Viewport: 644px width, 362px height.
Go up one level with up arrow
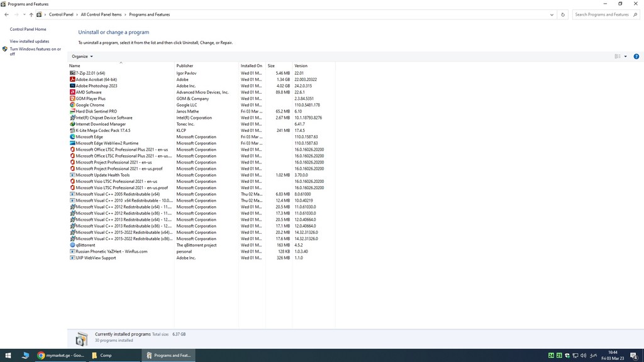(x=31, y=15)
